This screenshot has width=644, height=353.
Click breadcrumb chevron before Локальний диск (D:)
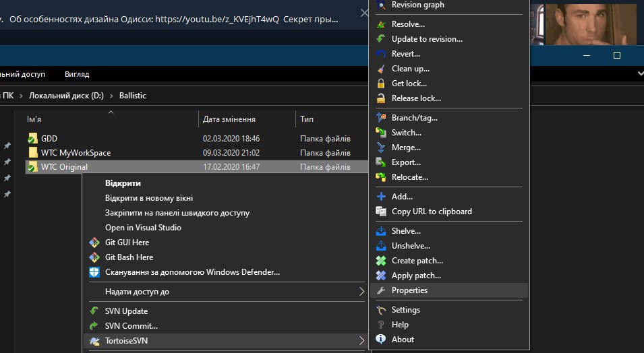[x=21, y=96]
